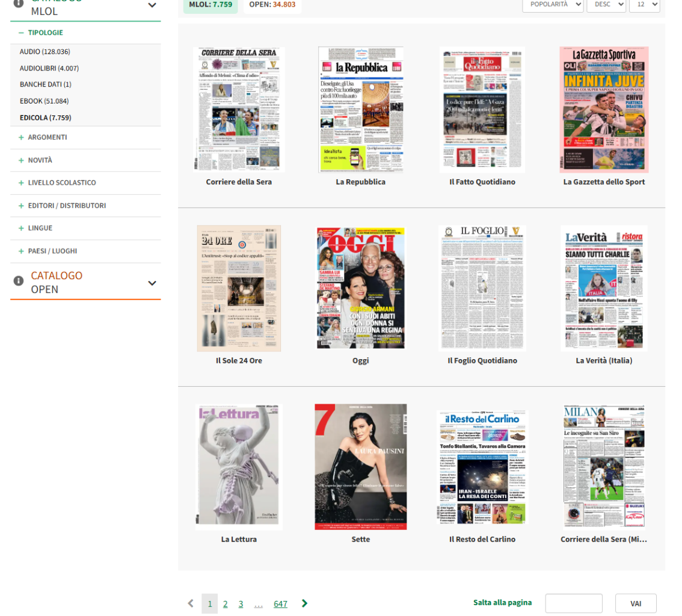Collapse the Catalogo Open chevron

click(x=152, y=283)
